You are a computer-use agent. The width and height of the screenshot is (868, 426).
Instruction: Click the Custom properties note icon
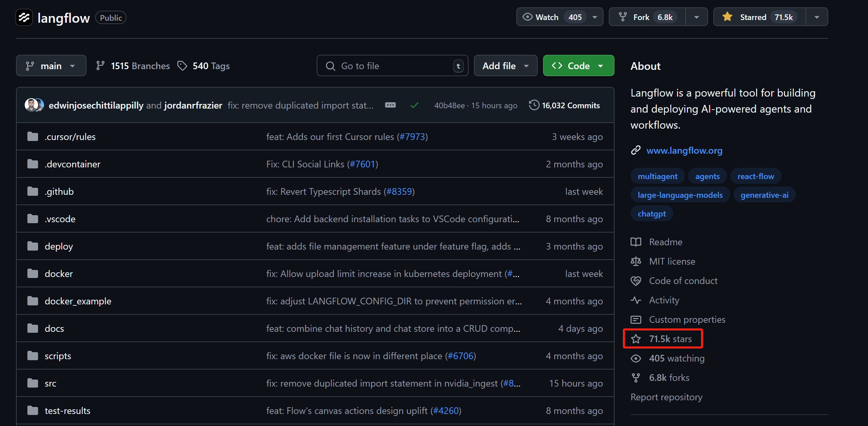(636, 319)
